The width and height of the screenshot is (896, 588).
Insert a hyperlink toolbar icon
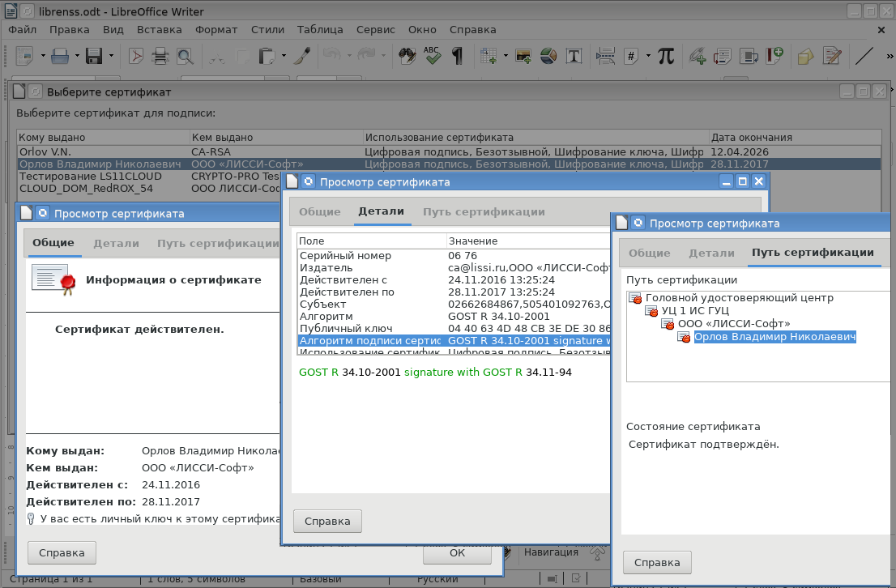tap(698, 56)
